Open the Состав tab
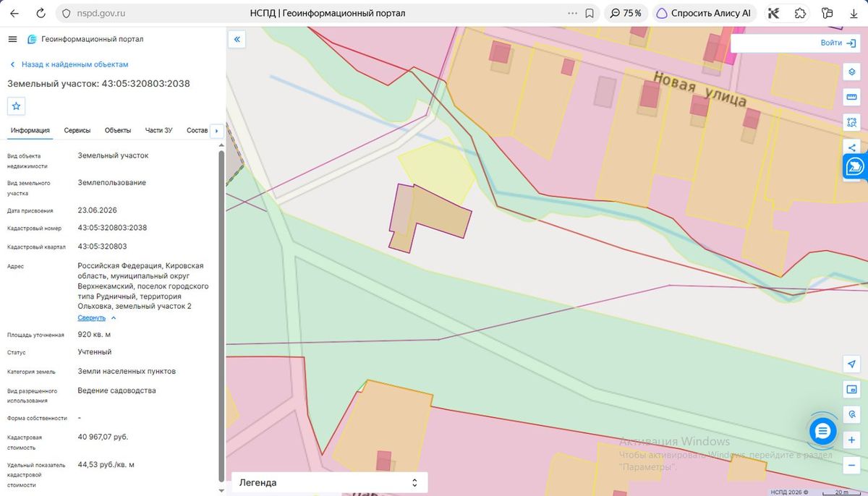The height and width of the screenshot is (496, 868). pos(197,130)
